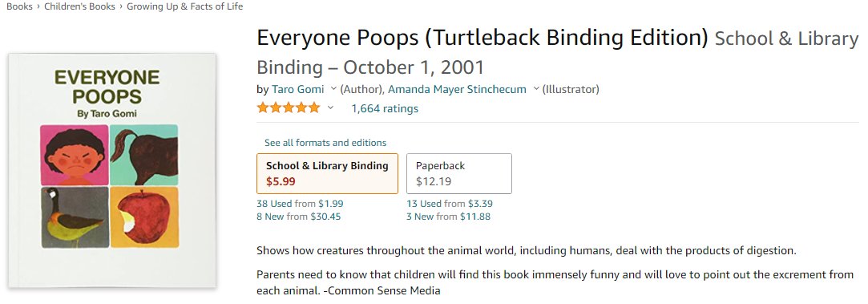View 8 New from $30.45 offers
868x304 pixels.
tap(299, 217)
